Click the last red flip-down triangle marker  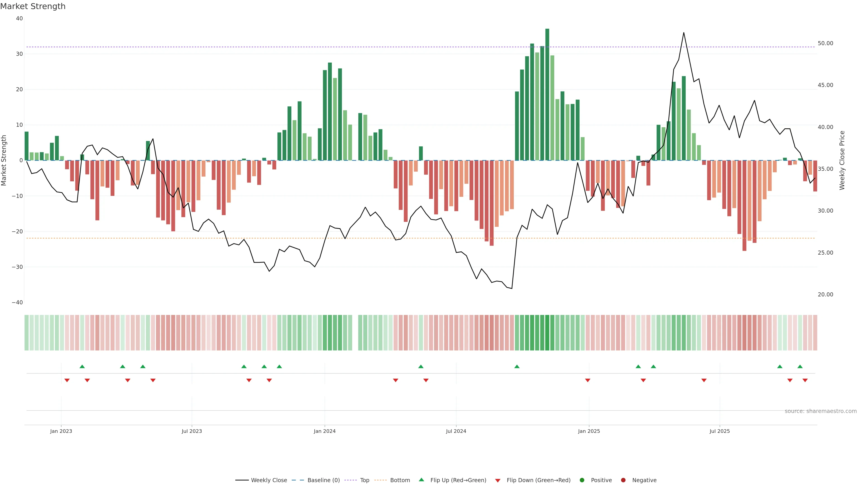(805, 380)
